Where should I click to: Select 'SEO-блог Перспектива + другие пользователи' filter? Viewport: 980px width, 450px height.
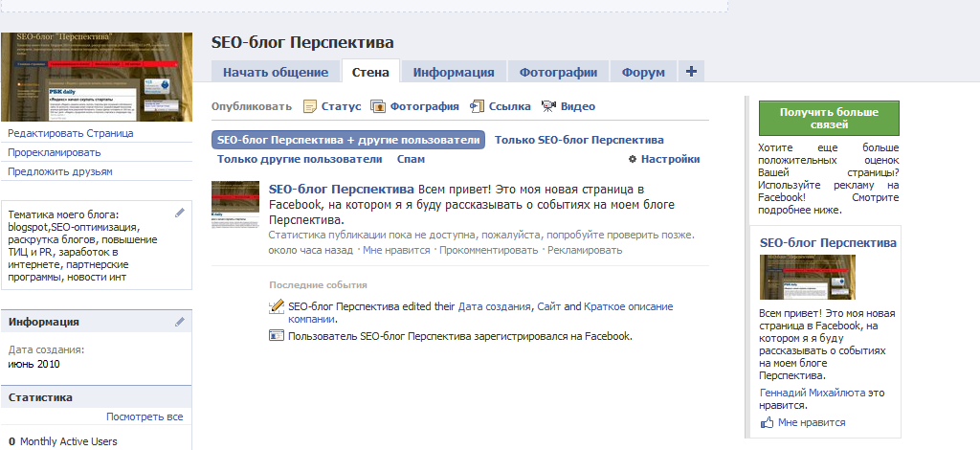(x=348, y=140)
